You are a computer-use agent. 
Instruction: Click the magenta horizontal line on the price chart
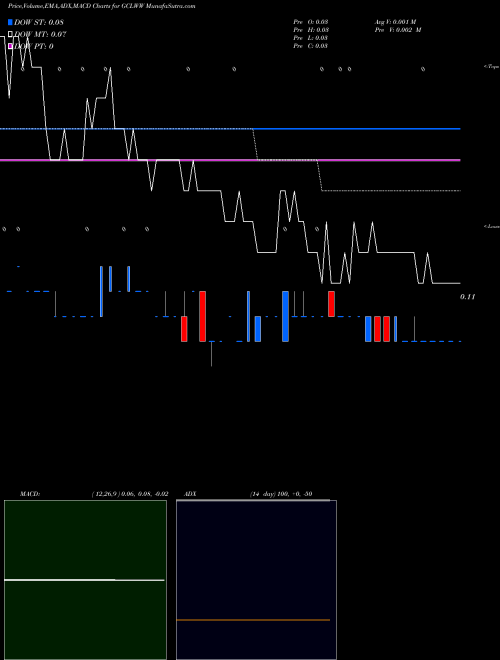pos(230,160)
